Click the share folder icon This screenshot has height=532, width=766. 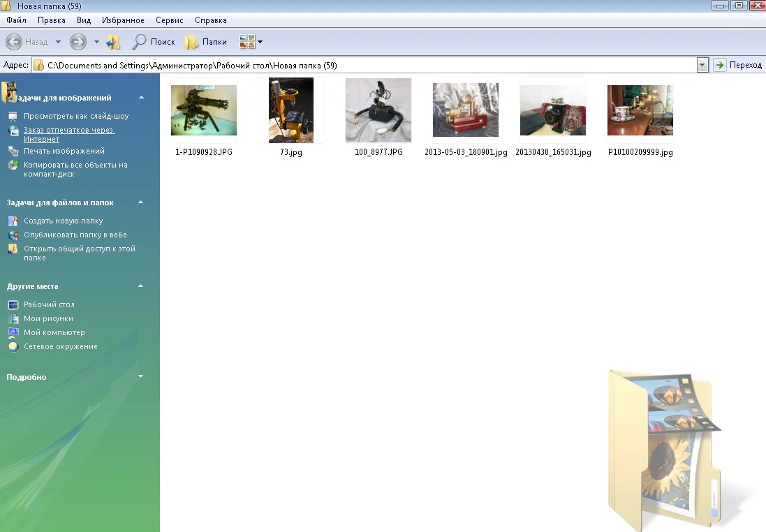click(x=13, y=249)
